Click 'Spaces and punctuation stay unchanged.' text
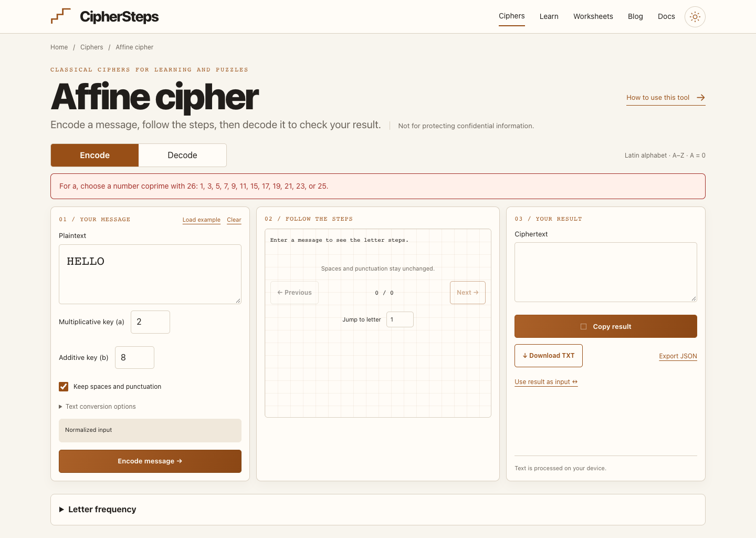756x538 pixels. 378,268
